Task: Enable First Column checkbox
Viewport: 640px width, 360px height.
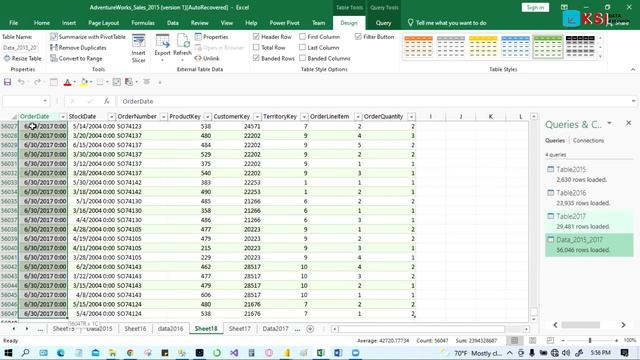Action: pyautogui.click(x=302, y=37)
